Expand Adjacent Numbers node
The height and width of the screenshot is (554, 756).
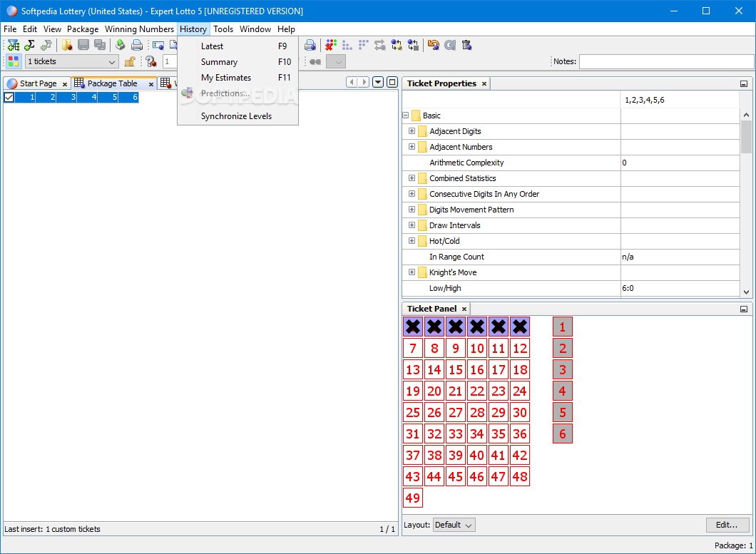point(412,147)
